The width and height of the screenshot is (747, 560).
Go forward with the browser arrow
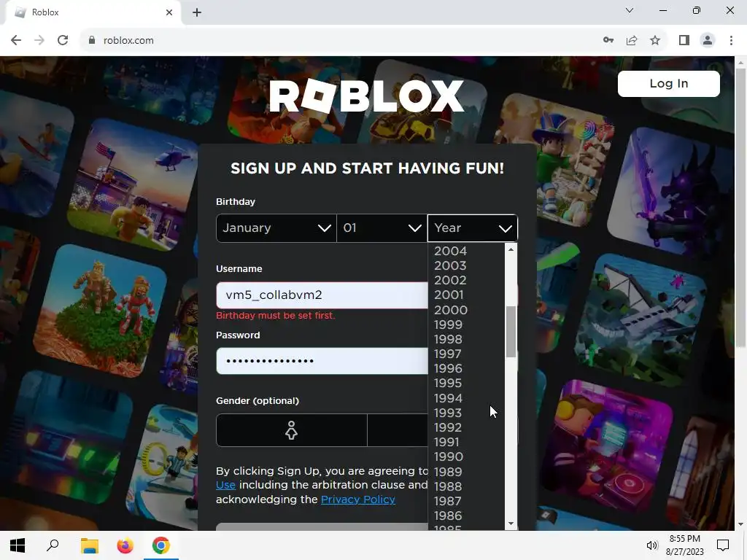click(39, 41)
